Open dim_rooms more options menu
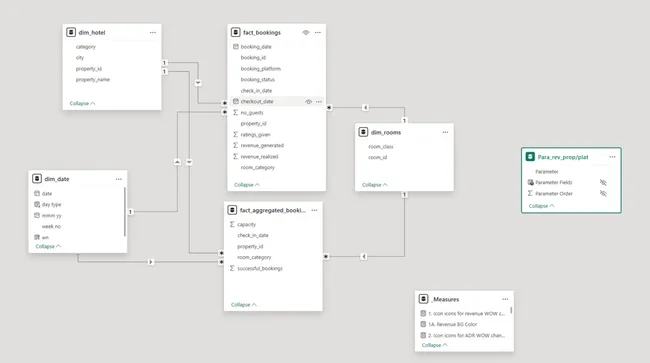650x363 pixels. (445, 132)
